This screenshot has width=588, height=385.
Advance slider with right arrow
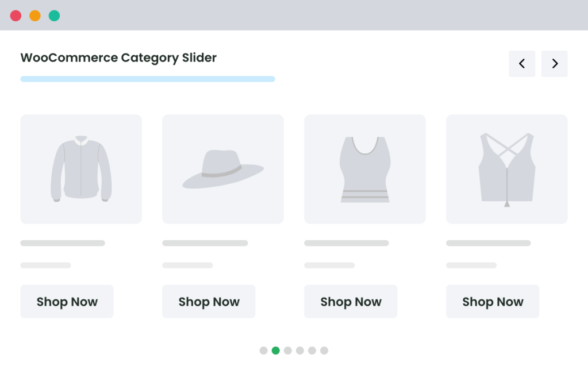point(554,64)
